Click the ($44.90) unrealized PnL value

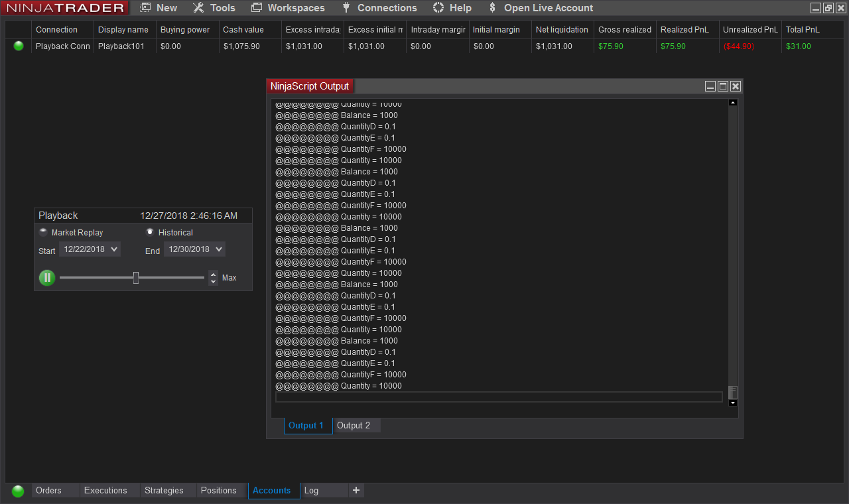point(739,46)
